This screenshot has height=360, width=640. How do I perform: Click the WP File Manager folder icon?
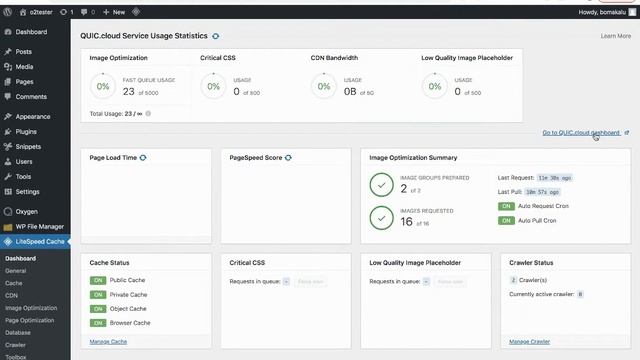point(8,227)
